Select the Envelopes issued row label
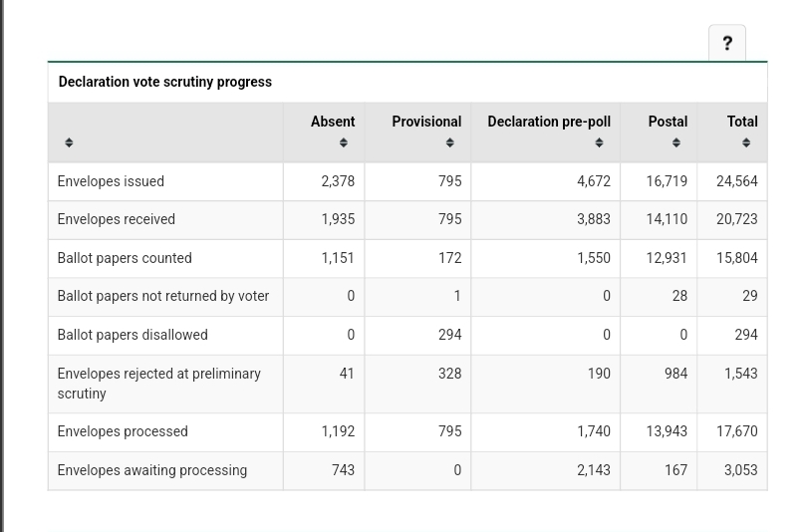 (111, 181)
